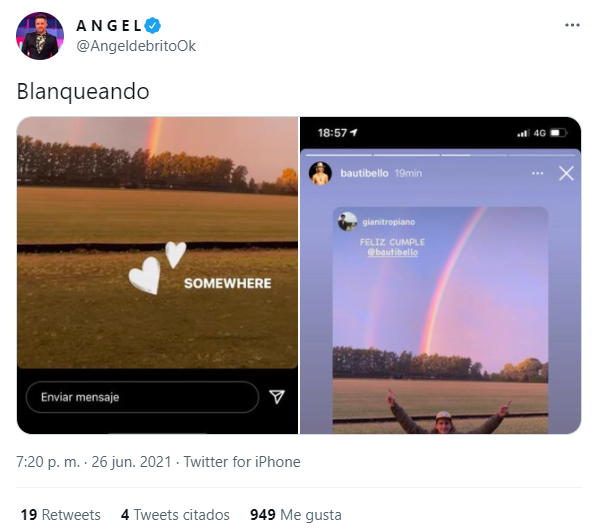This screenshot has width=596, height=531.
Task: Open the @bautibello mention in the story
Action: pos(393,252)
